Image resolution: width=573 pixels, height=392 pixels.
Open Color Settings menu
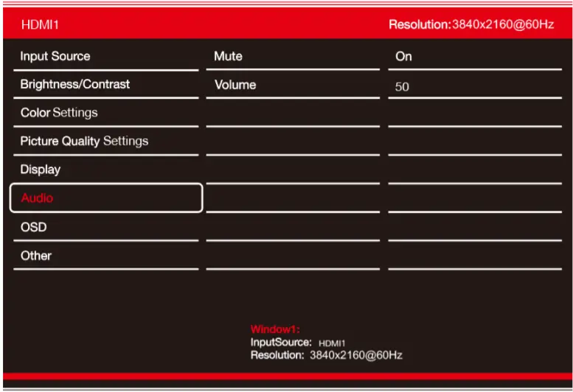(106, 113)
